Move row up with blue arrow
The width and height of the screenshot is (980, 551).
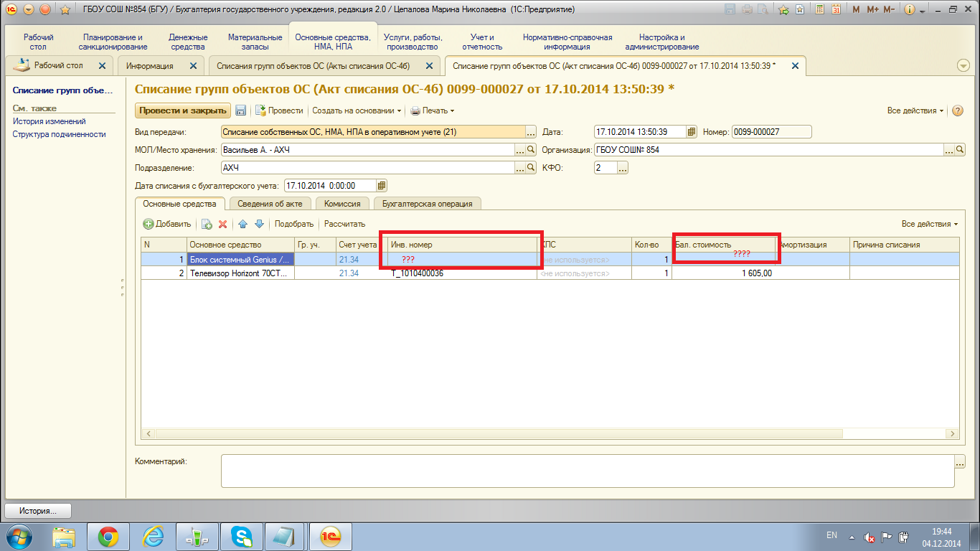click(x=242, y=224)
